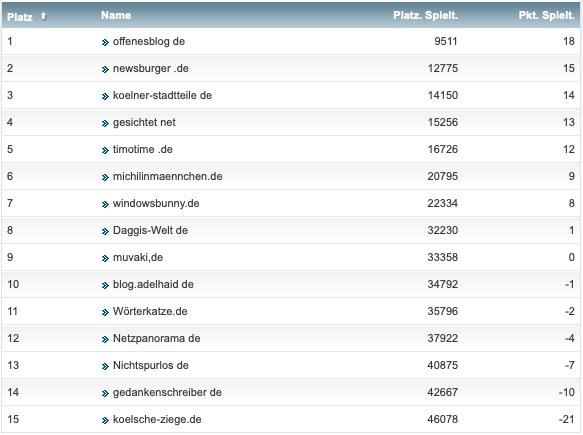Image resolution: width=583 pixels, height=435 pixels.
Task: Click the double-arrow icon beside offenesblog de
Action: coord(105,42)
